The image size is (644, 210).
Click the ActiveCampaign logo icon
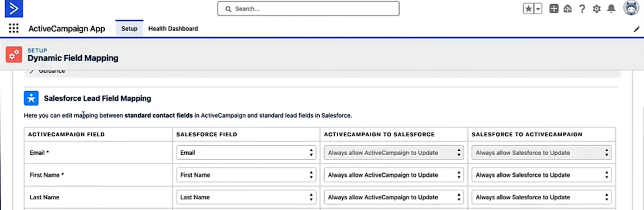click(x=14, y=9)
